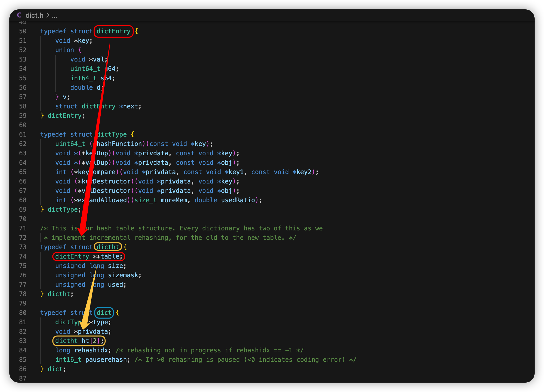Click '*next;' pointer on line 58

pyautogui.click(x=130, y=106)
